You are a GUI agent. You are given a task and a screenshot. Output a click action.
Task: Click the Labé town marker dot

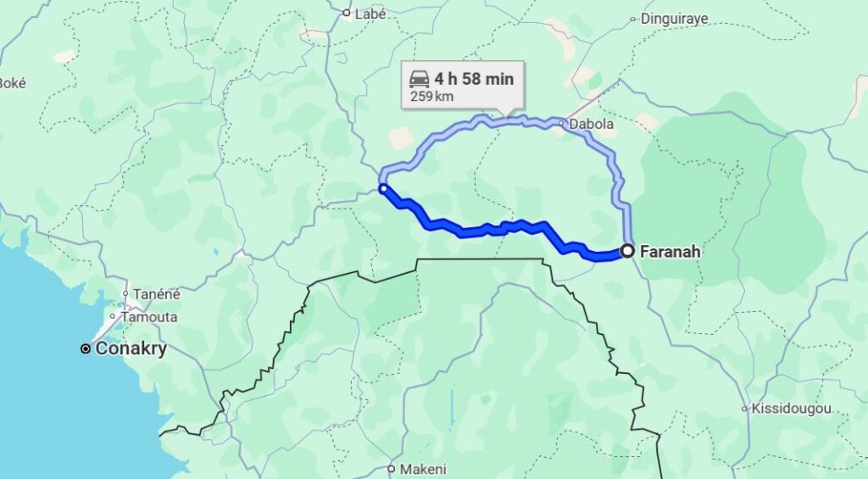(347, 13)
